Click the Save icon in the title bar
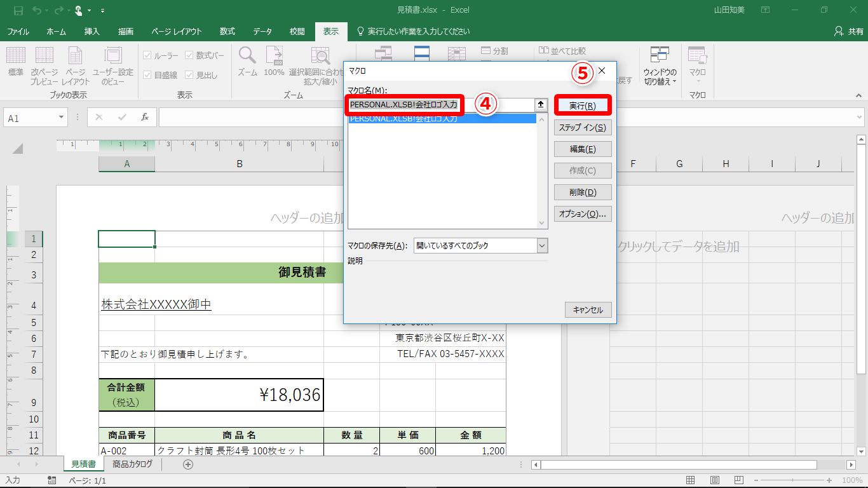Image resolution: width=868 pixels, height=488 pixels. point(18,10)
